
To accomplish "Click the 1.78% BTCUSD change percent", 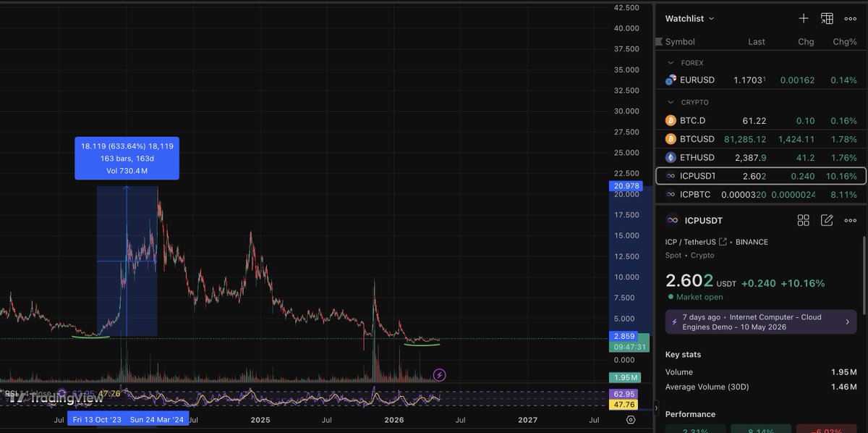I will (x=844, y=139).
